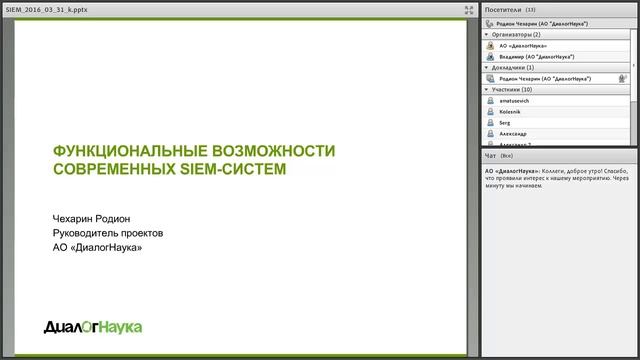Click the participant icon beside Serg
Screen dimensions: 640x360
490,122
